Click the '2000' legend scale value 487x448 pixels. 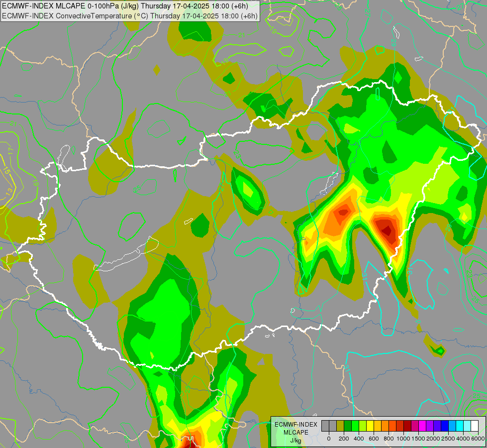tap(433, 439)
